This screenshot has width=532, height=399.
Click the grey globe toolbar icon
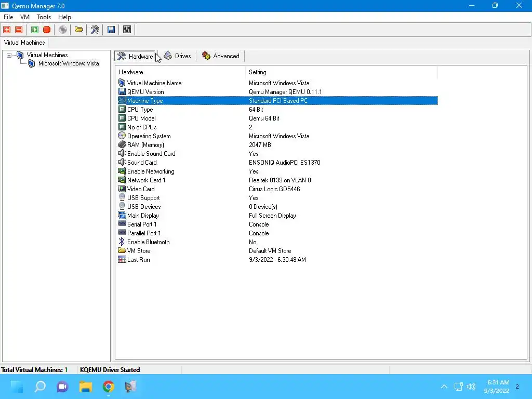(x=63, y=30)
